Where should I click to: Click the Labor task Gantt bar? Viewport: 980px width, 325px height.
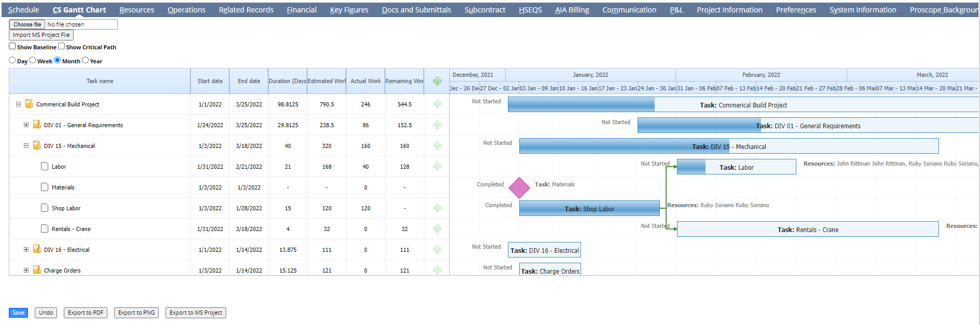pyautogui.click(x=737, y=167)
